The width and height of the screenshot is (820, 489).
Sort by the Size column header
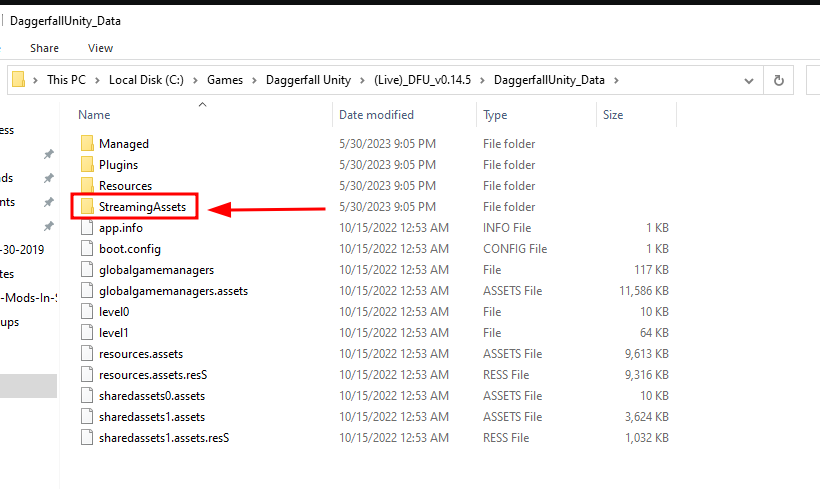pyautogui.click(x=613, y=115)
